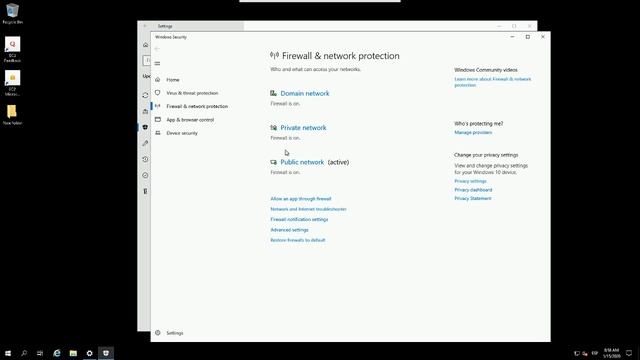The image size is (640, 360).
Task: Click the Domain network building icon
Action: [x=273, y=93]
